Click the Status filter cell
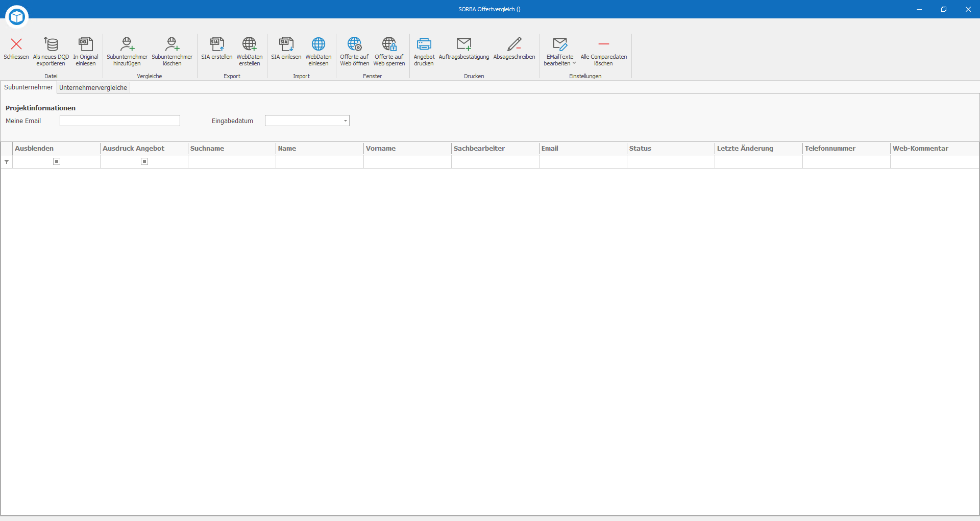The height and width of the screenshot is (521, 980). (x=671, y=162)
